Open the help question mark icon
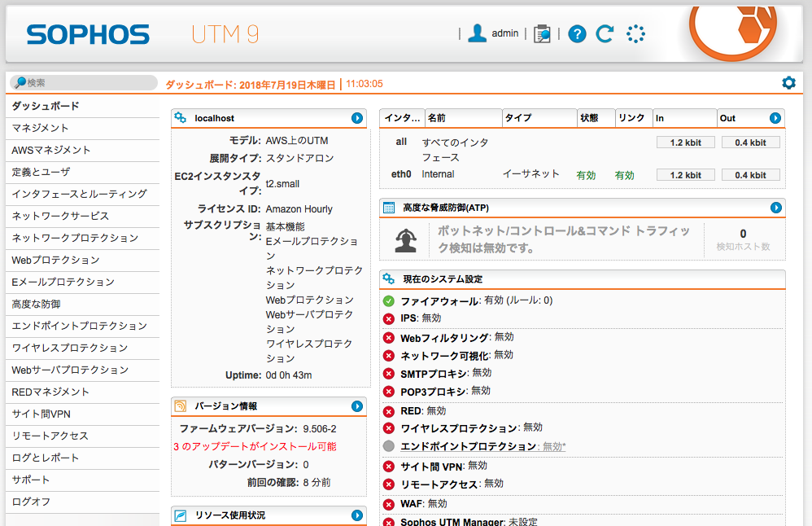The height and width of the screenshot is (526, 812). [577, 34]
